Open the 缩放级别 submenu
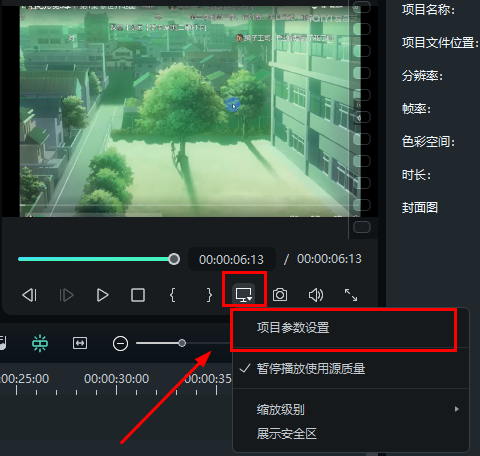The image size is (480, 456). [351, 409]
